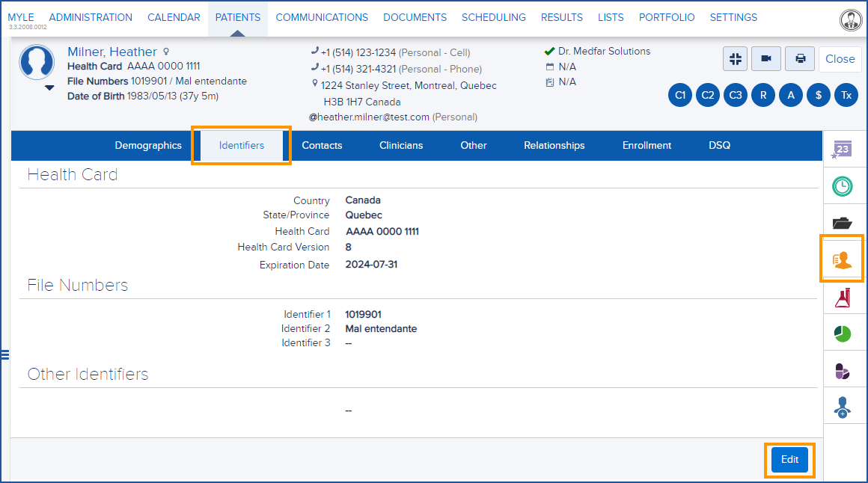Click the Edit button for identifiers
The width and height of the screenshot is (868, 483).
[789, 460]
